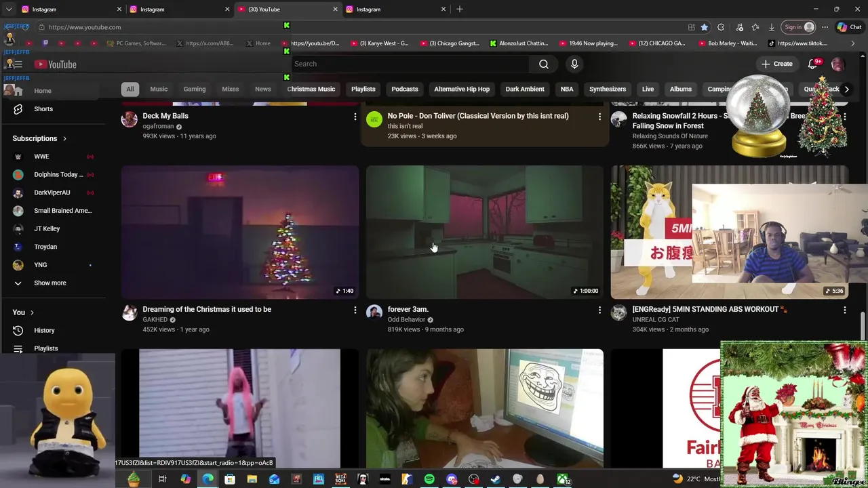
Task: Select the NBA filter chip
Action: tap(567, 89)
